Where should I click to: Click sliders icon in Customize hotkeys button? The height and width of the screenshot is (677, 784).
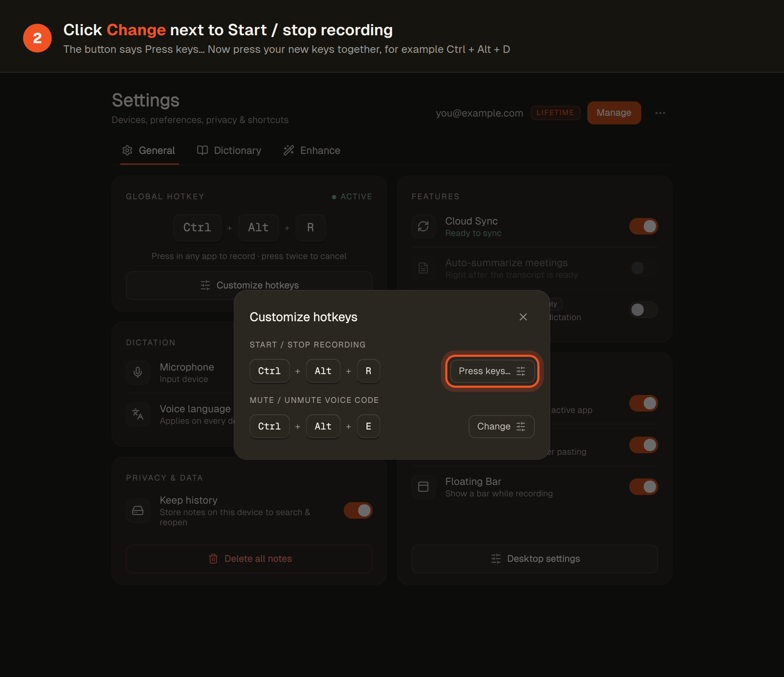pos(205,285)
